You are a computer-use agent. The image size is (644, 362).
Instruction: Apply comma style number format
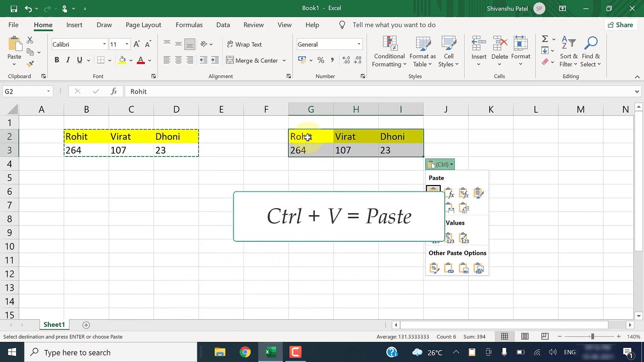(x=333, y=60)
